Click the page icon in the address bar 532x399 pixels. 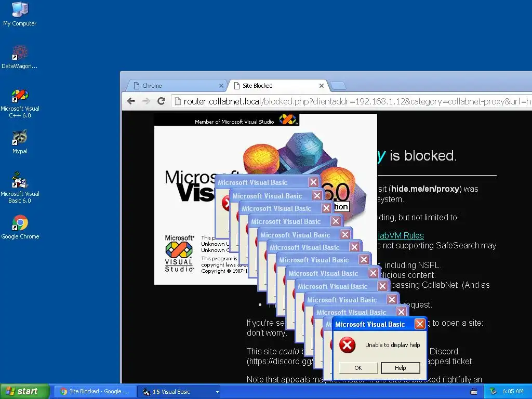pyautogui.click(x=178, y=101)
